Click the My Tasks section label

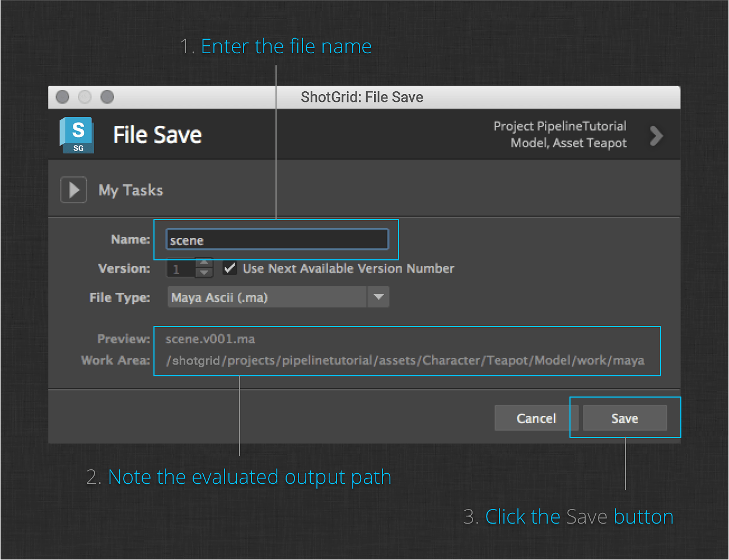coord(130,190)
